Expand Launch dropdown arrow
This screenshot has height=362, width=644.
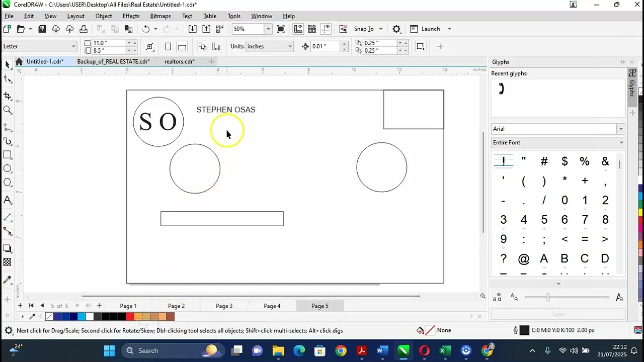(449, 29)
